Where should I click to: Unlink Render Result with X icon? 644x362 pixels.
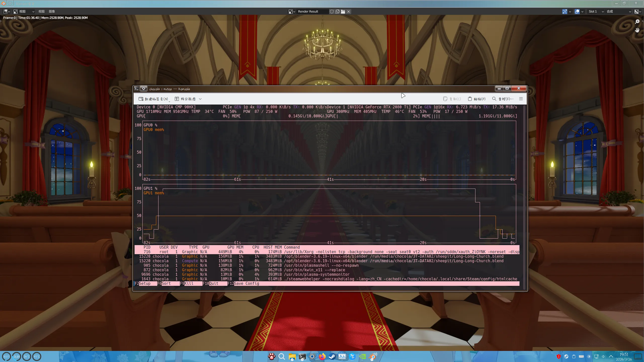[x=349, y=12]
